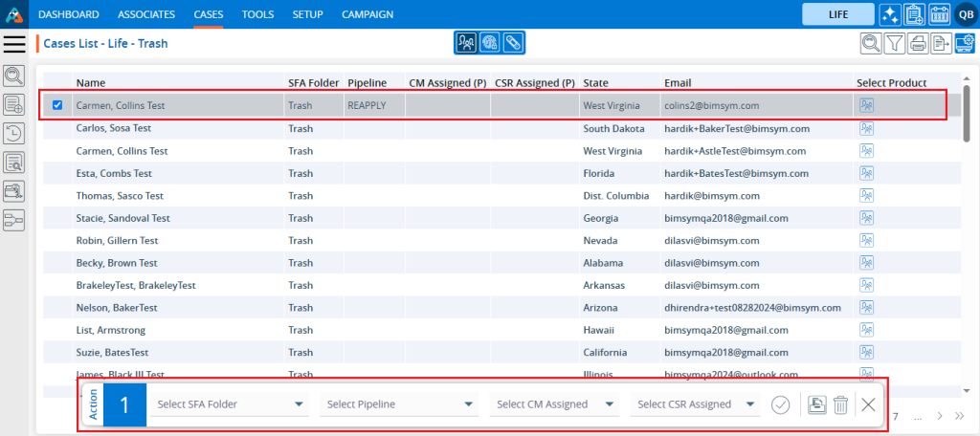Open the CAMPAIGN menu item
This screenshot has height=436, width=980.
pos(368,14)
